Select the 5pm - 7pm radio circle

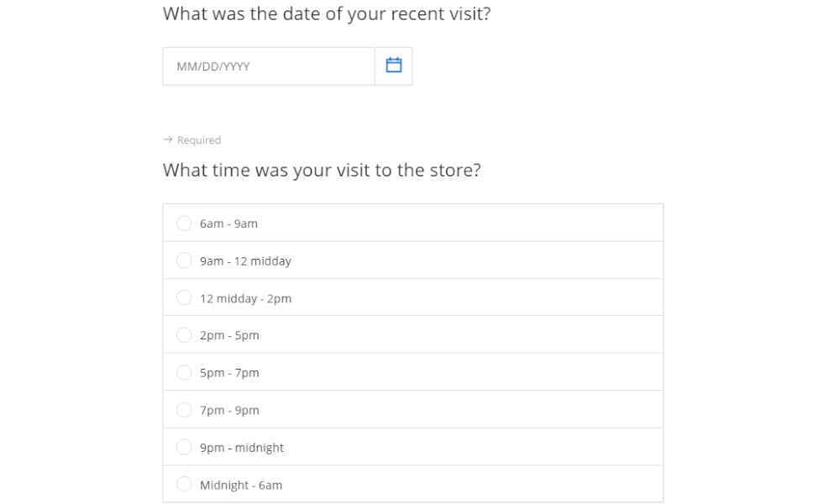[x=184, y=372]
